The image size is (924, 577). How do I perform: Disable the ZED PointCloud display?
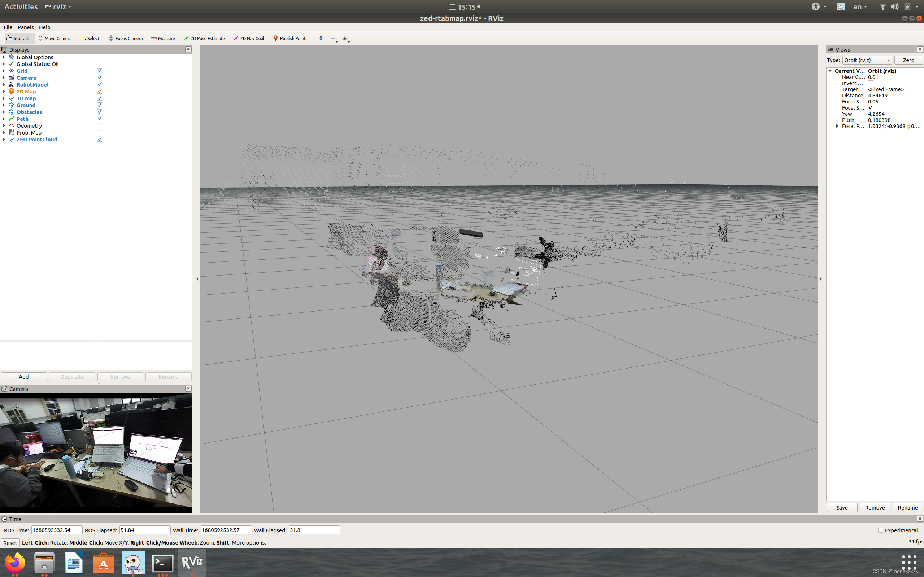[x=100, y=140]
